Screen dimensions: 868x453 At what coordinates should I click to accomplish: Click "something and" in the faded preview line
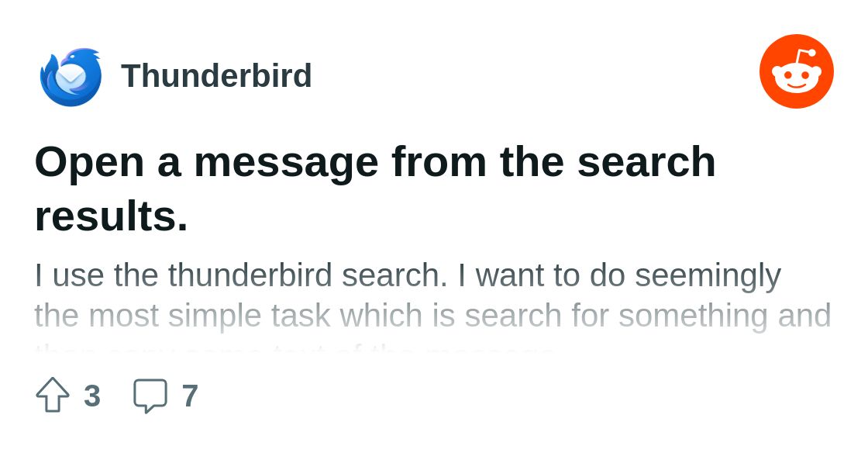tap(725, 316)
